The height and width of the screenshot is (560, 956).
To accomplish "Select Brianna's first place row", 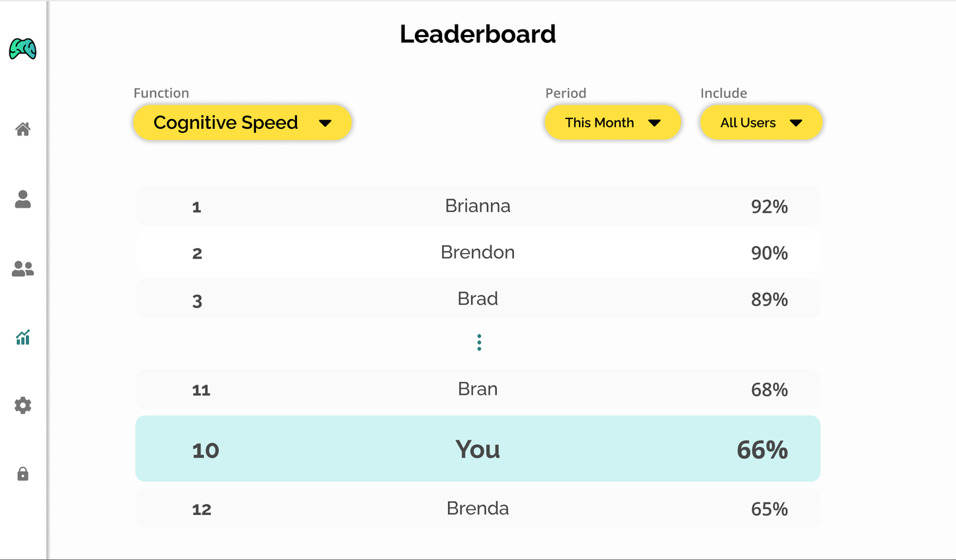I will pos(478,206).
